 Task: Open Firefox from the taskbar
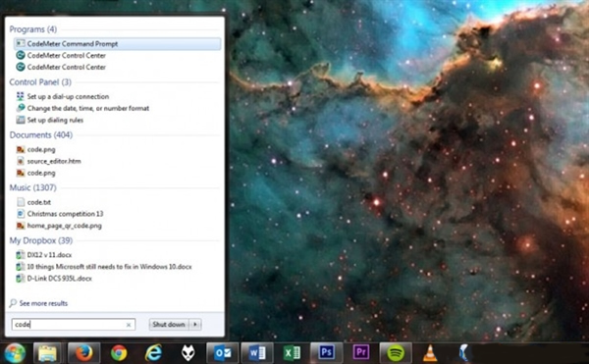coord(83,353)
